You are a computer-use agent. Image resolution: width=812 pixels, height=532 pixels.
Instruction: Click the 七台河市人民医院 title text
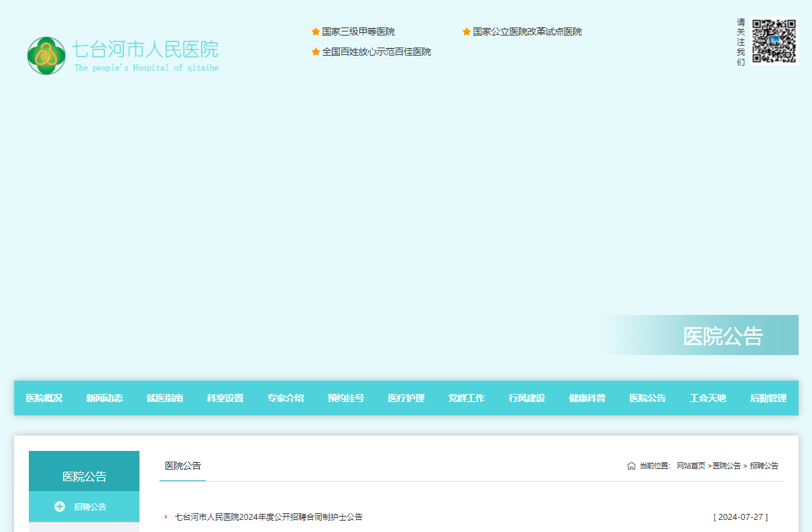(x=145, y=50)
